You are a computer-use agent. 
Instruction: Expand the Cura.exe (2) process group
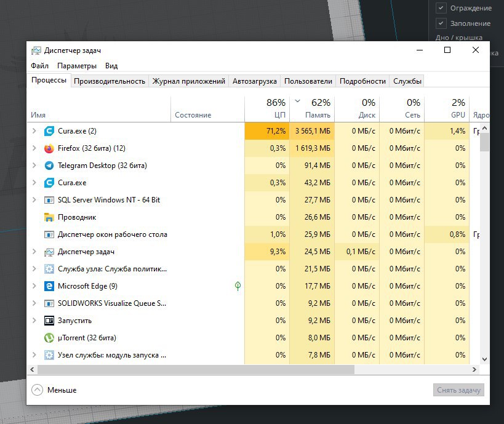[x=34, y=131]
